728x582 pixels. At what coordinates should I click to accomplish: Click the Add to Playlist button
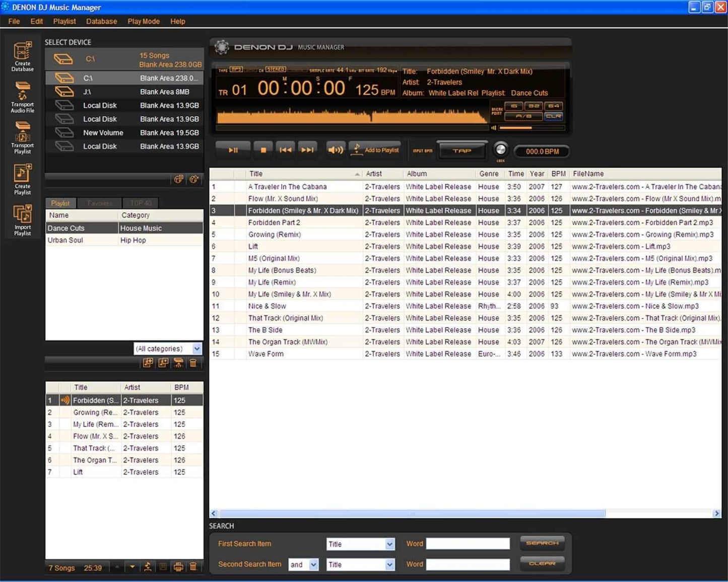point(375,150)
